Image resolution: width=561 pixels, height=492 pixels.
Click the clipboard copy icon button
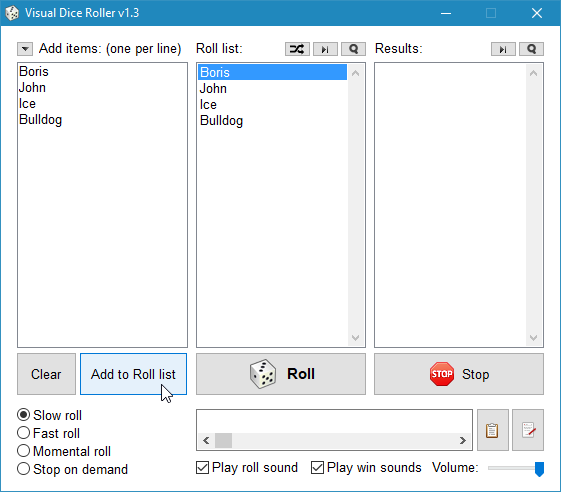pyautogui.click(x=493, y=430)
